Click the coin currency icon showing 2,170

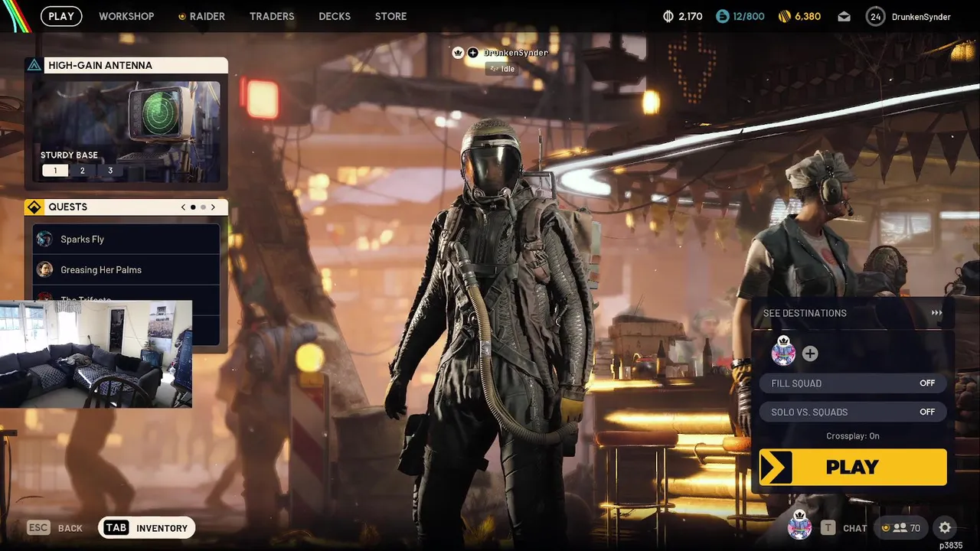(668, 16)
